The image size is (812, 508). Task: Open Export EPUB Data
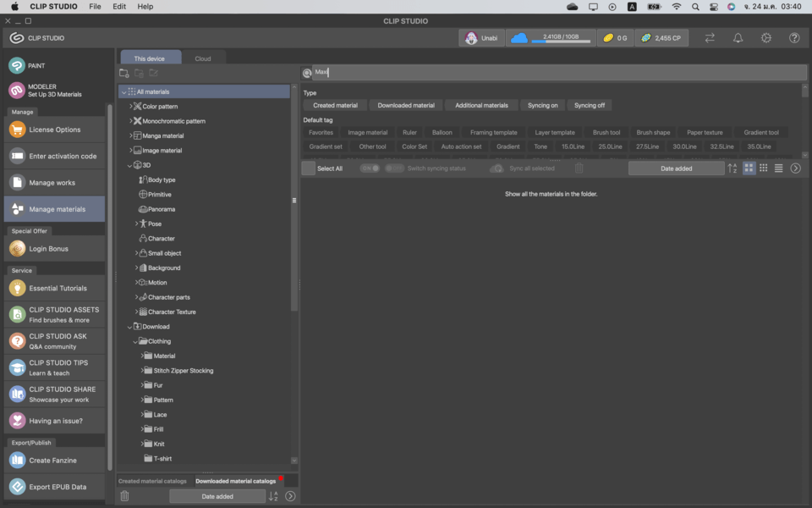pyautogui.click(x=54, y=487)
